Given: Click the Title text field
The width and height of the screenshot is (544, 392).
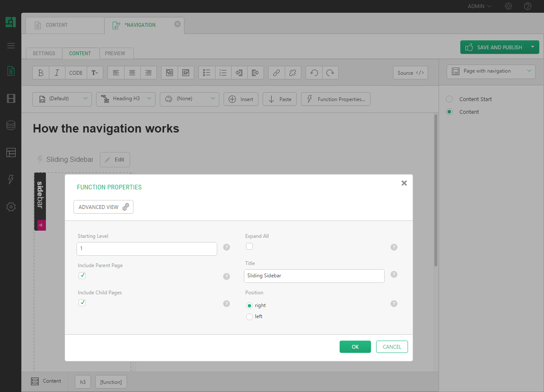Looking at the screenshot, I should pos(314,276).
